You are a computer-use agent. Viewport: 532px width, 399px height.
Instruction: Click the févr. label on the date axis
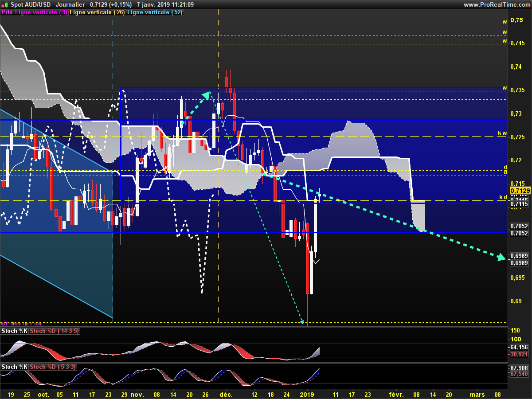point(396,394)
